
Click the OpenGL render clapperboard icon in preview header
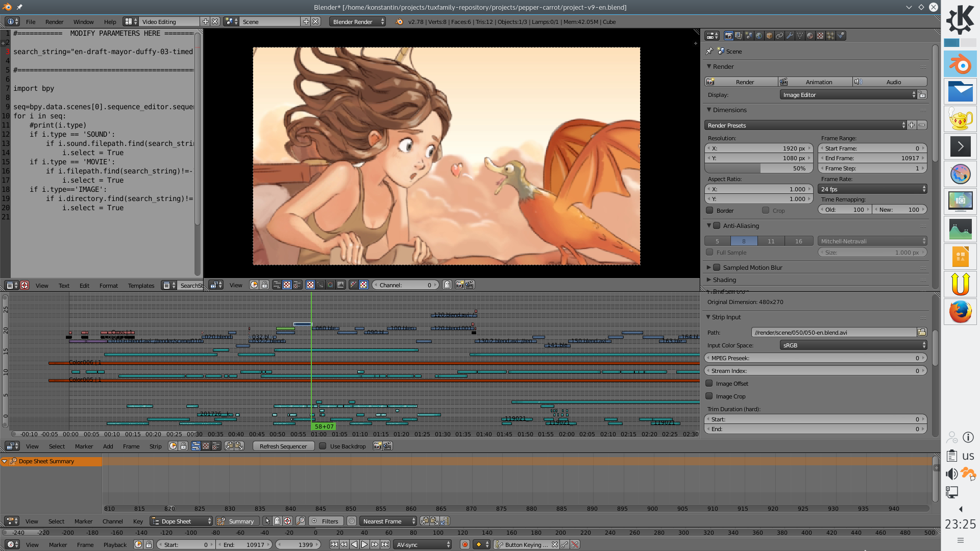tap(470, 285)
